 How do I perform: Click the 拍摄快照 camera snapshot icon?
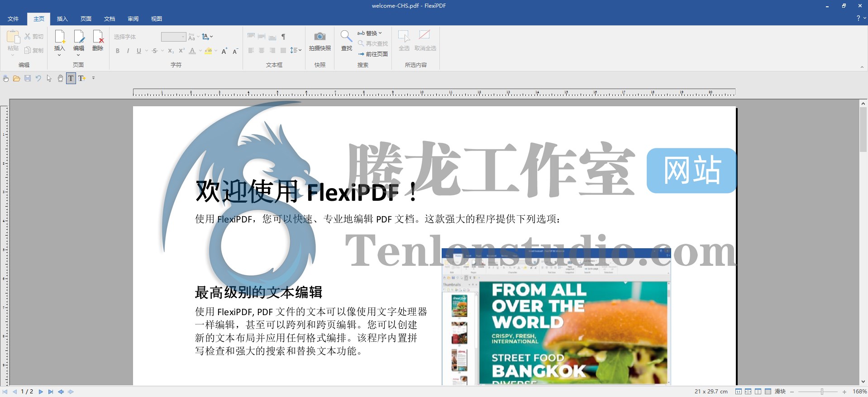(320, 36)
